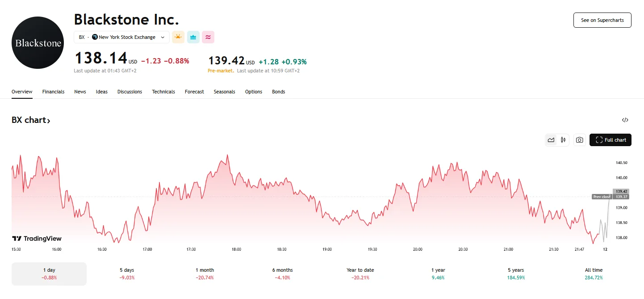
Task: Launch the Full chart button
Action: pos(610,140)
